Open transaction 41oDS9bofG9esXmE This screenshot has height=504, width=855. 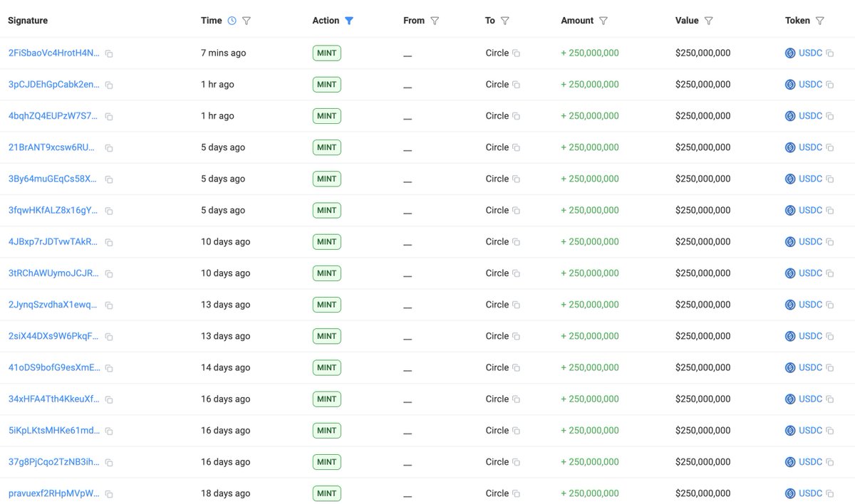54,368
